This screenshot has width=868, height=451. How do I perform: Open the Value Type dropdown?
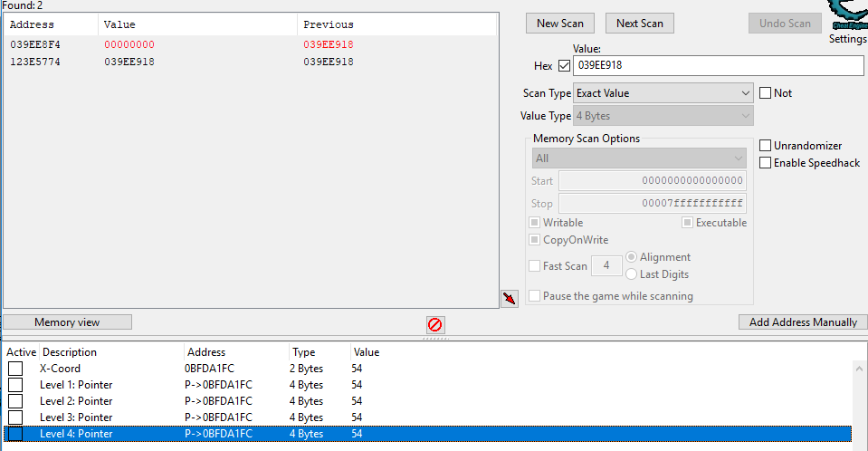click(663, 116)
